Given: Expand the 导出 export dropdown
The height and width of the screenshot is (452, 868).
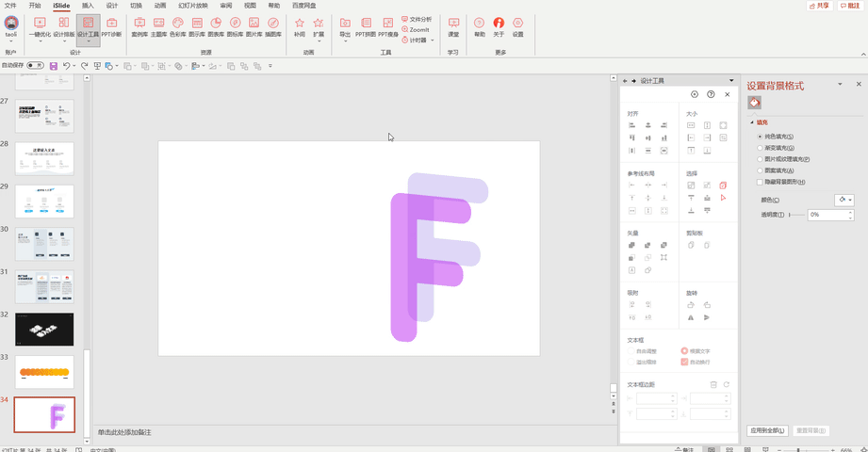Looking at the screenshot, I should click(345, 40).
